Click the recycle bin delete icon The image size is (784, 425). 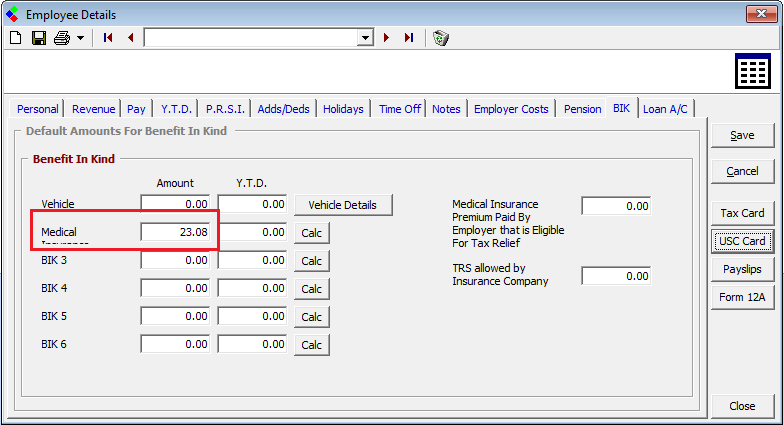[441, 38]
